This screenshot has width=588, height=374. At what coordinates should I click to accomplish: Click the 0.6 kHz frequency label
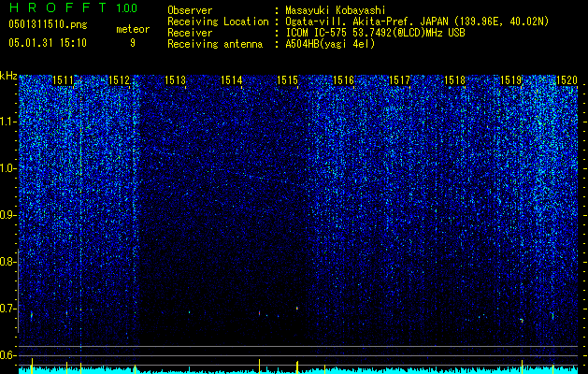pyautogui.click(x=8, y=355)
